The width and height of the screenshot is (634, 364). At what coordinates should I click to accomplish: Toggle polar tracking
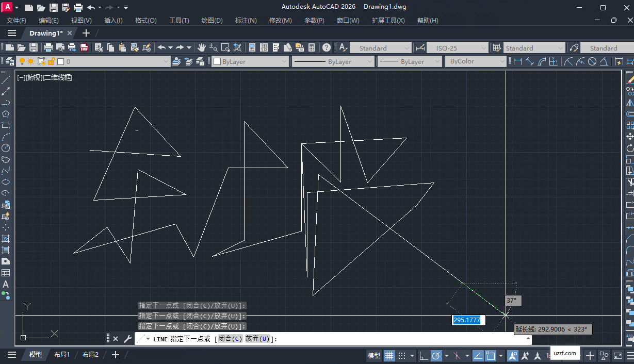coord(436,356)
